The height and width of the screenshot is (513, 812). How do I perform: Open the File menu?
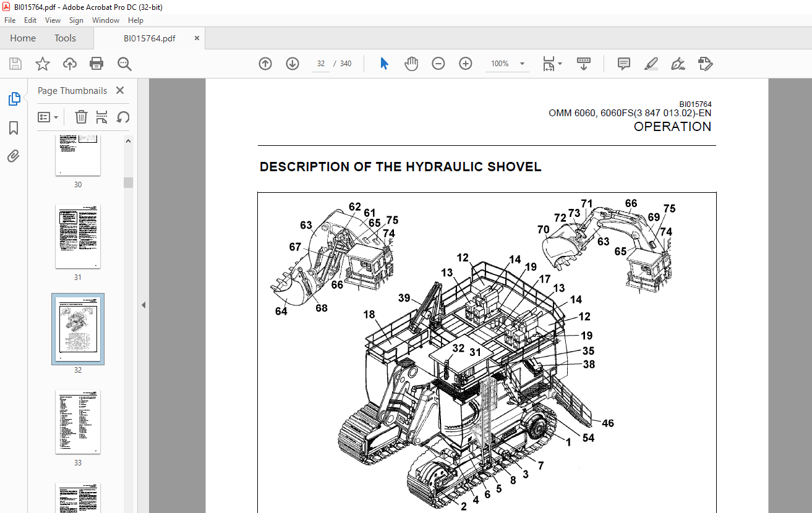coord(10,20)
